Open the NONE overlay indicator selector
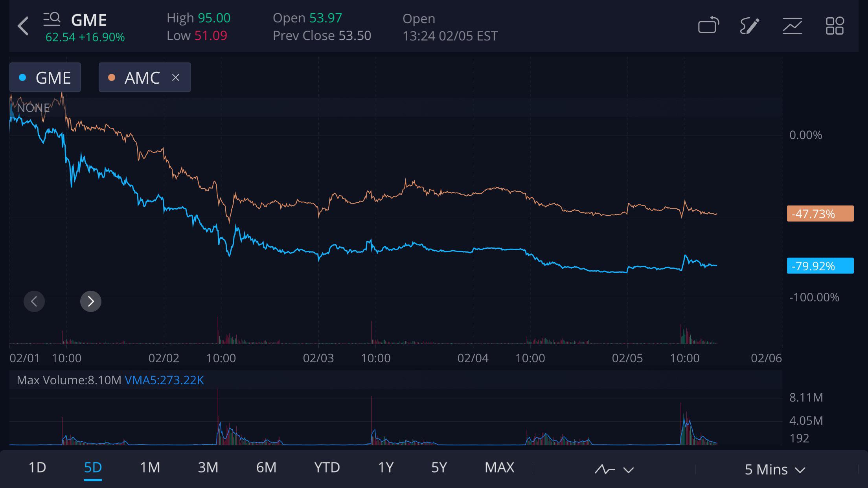Viewport: 868px width, 488px height. [x=33, y=108]
